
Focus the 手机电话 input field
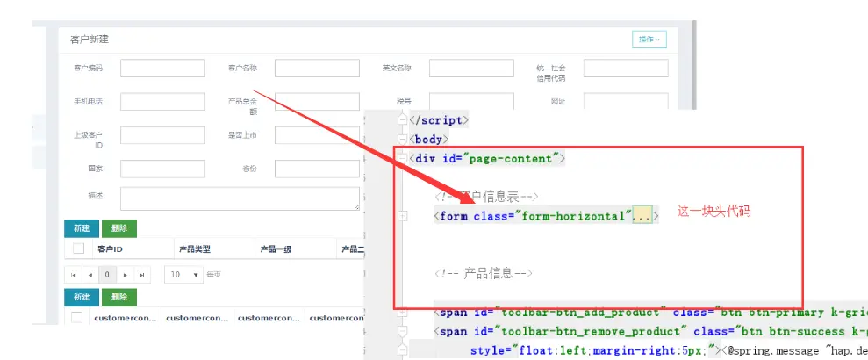[x=162, y=102]
